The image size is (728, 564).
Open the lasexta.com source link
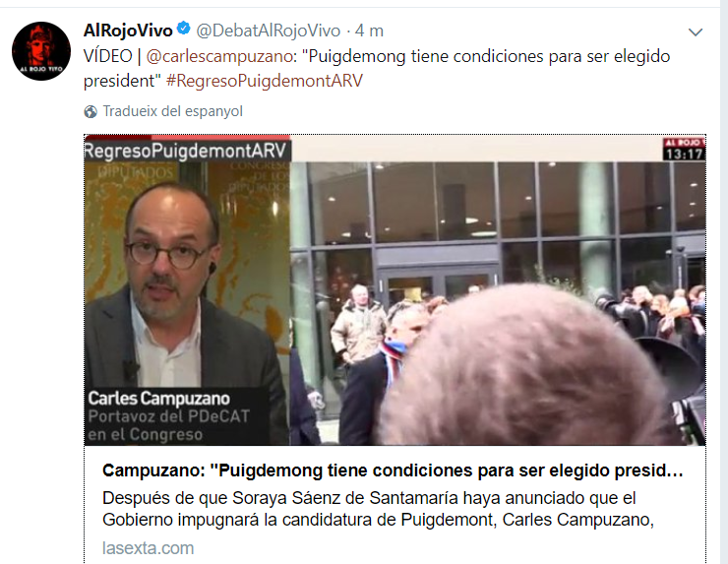pyautogui.click(x=148, y=548)
